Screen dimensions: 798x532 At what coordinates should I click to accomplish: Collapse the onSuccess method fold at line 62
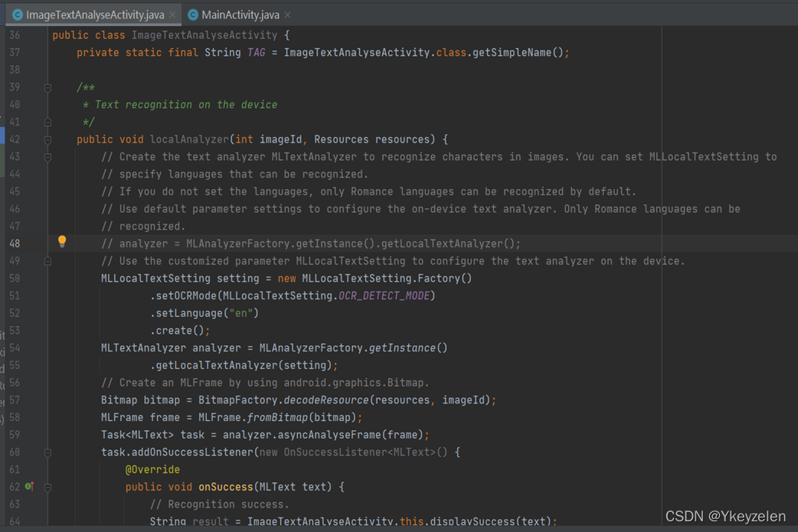coord(47,488)
